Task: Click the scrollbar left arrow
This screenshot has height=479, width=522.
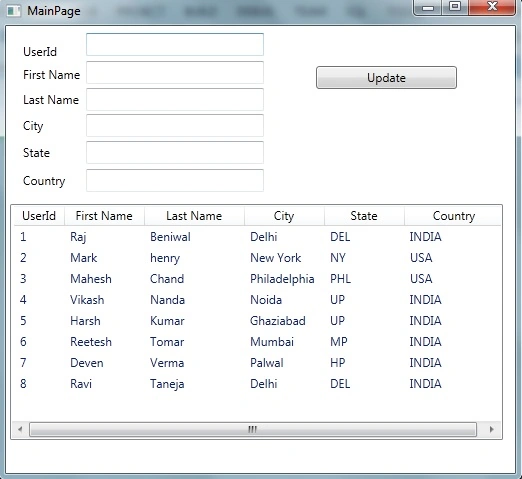Action: click(x=20, y=429)
